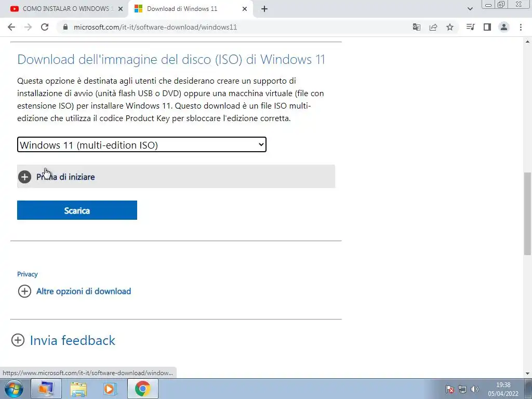Open the Privacy link
The image size is (532, 399).
(x=28, y=274)
